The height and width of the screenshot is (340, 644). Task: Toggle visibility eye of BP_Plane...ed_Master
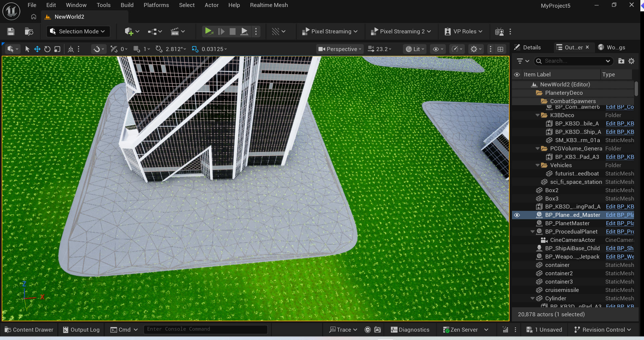pos(517,215)
